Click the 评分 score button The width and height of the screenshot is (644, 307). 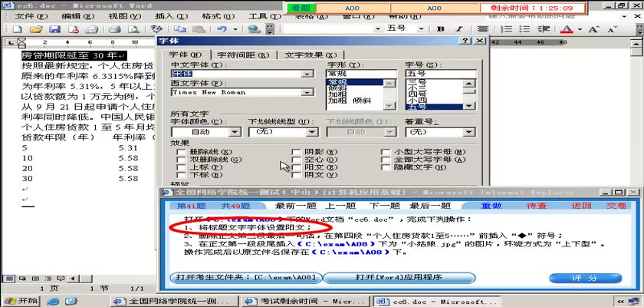585,278
